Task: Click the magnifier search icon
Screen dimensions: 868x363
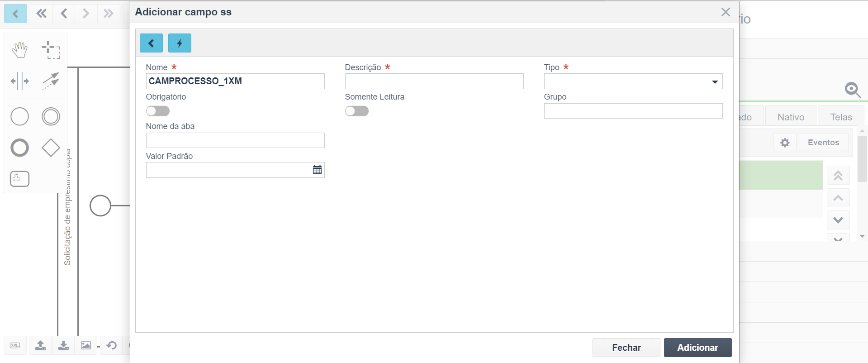Action: point(853,90)
